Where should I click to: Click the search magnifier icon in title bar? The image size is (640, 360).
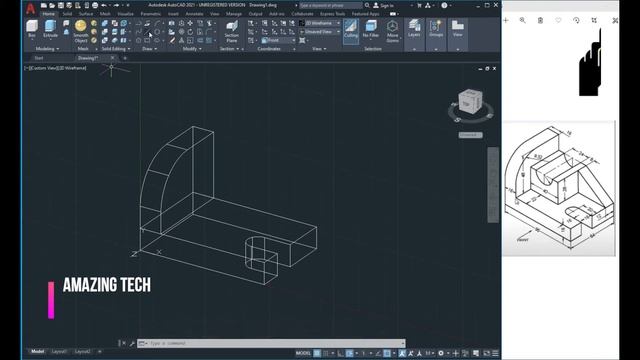click(x=367, y=5)
